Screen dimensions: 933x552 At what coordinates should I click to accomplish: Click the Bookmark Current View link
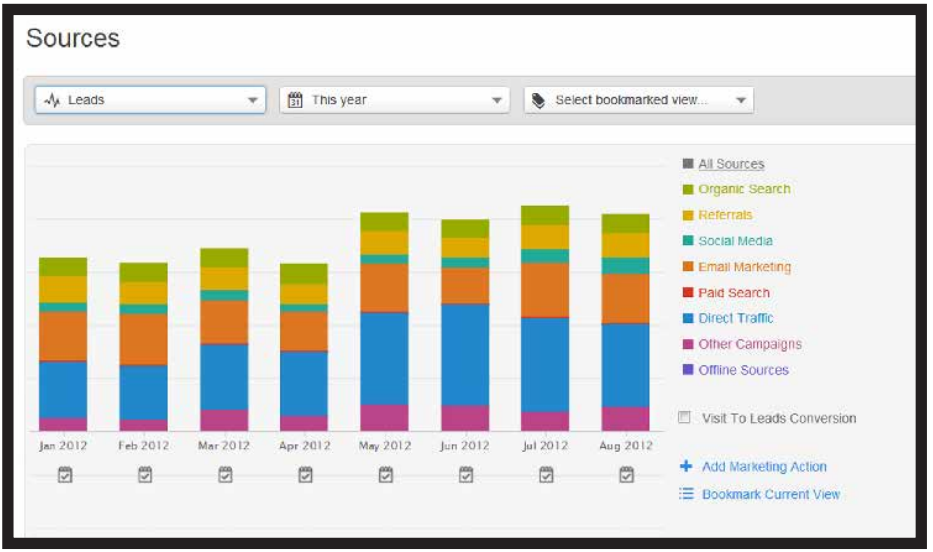pyautogui.click(x=771, y=494)
